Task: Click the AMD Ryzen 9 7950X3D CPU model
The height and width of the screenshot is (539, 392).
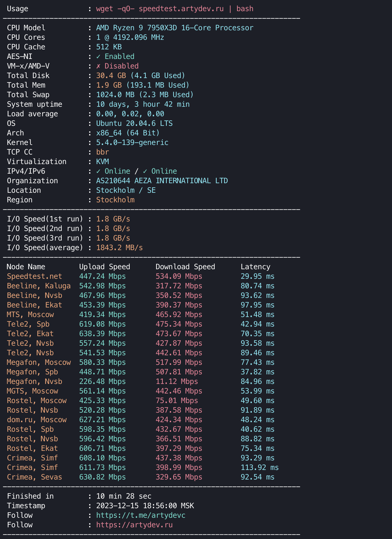Action: pos(174,28)
